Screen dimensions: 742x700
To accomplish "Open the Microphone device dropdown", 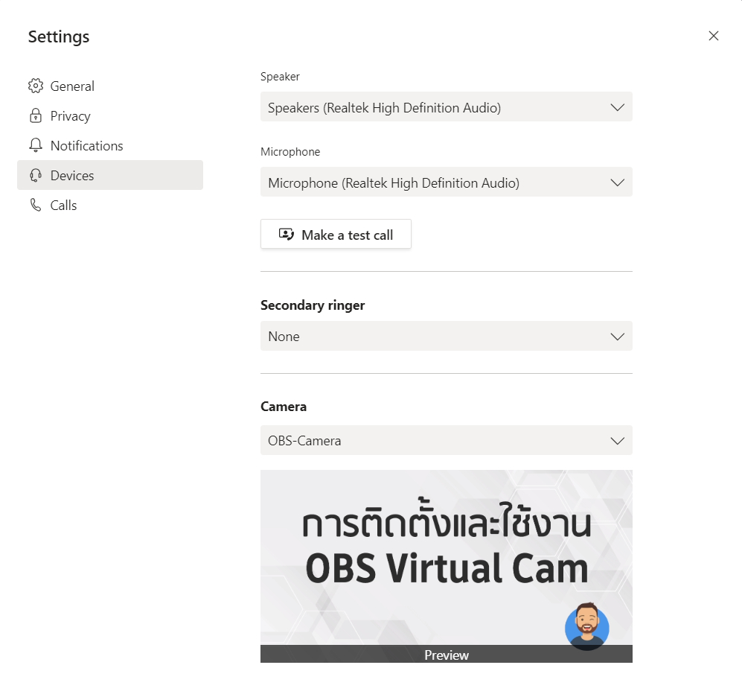I will tap(447, 182).
